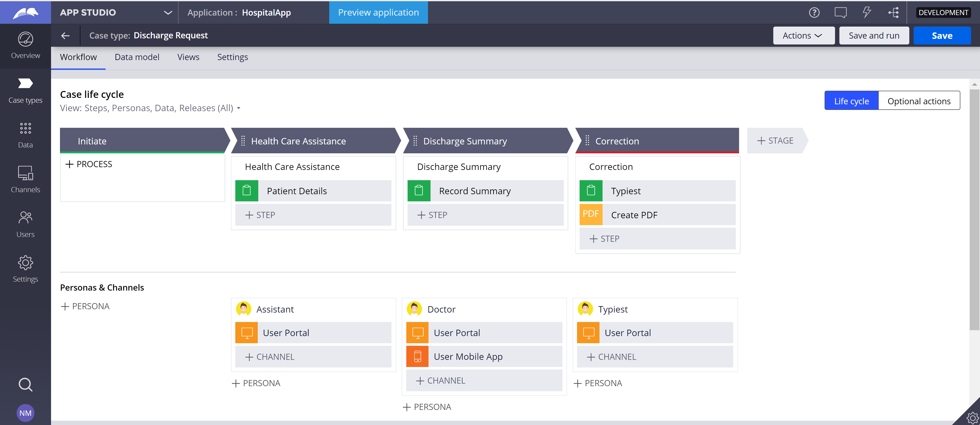Click the search magnifier icon
This screenshot has width=980, height=425.
(25, 385)
